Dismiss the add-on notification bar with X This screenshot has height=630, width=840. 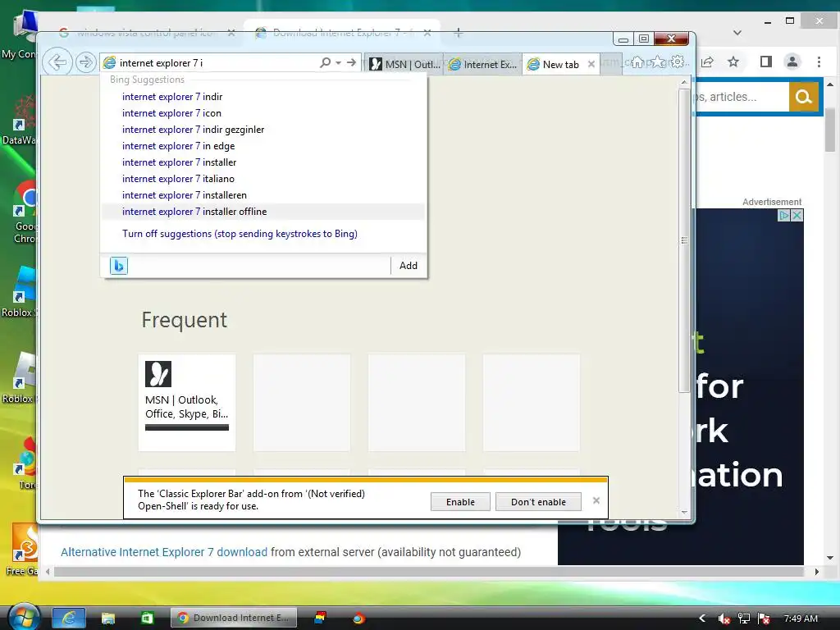pyautogui.click(x=596, y=500)
